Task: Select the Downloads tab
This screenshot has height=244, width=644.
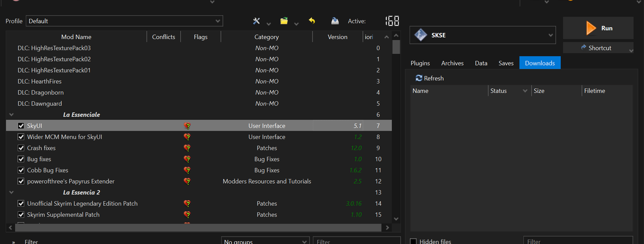Action: pyautogui.click(x=540, y=63)
